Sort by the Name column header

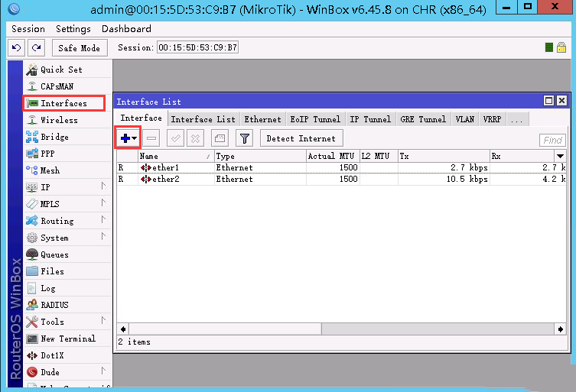click(176, 156)
